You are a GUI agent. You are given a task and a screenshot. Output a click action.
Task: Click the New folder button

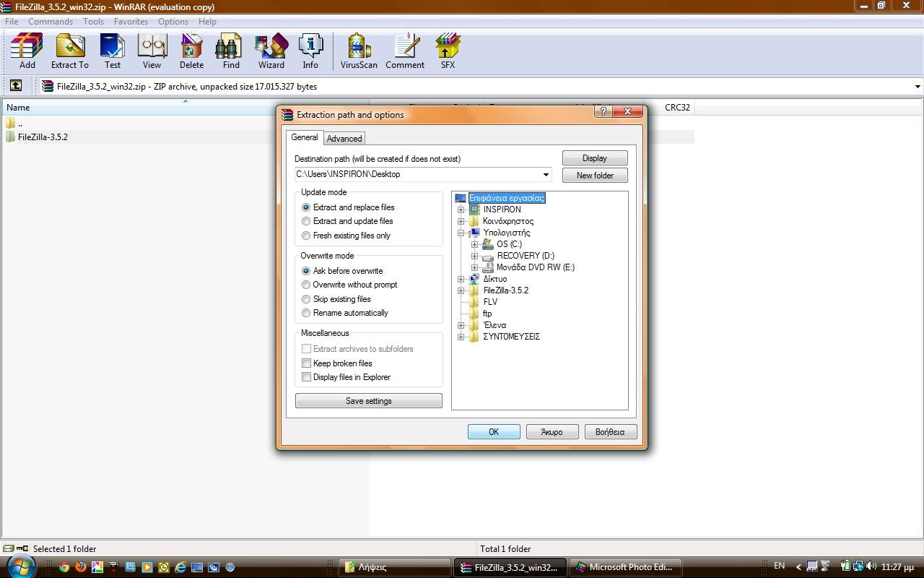point(595,176)
